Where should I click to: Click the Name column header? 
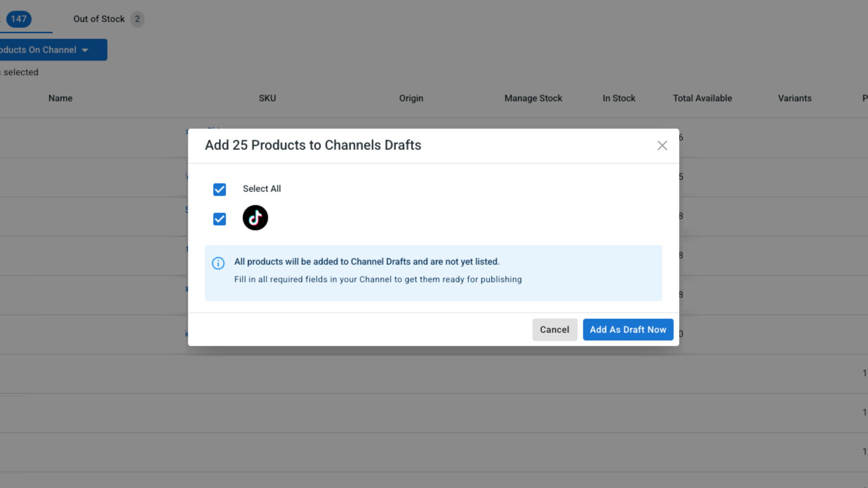[x=61, y=98]
